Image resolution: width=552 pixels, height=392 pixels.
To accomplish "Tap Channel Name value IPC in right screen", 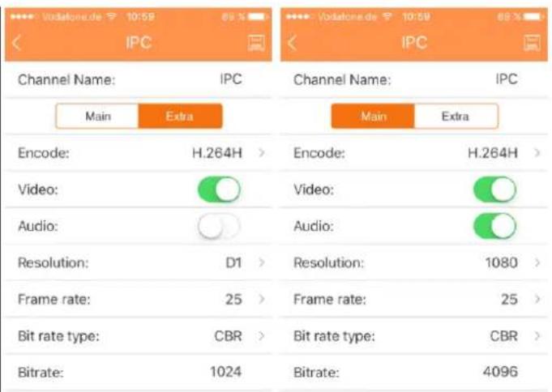I will 507,79.
